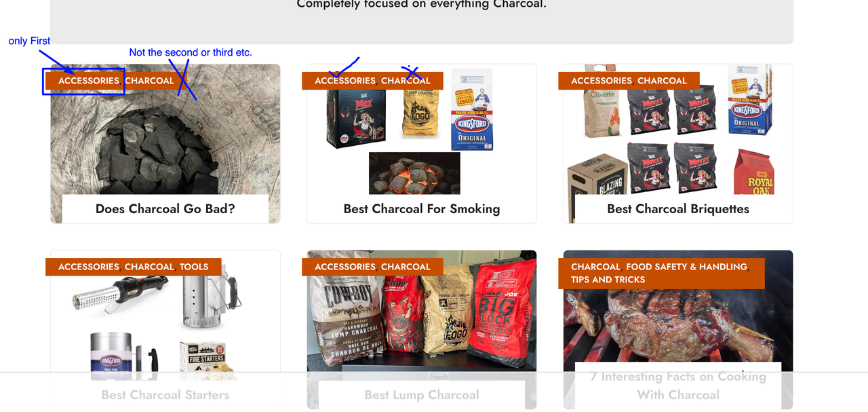Select Charcoal tag on Does Charcoal Go Bad card

pos(149,81)
